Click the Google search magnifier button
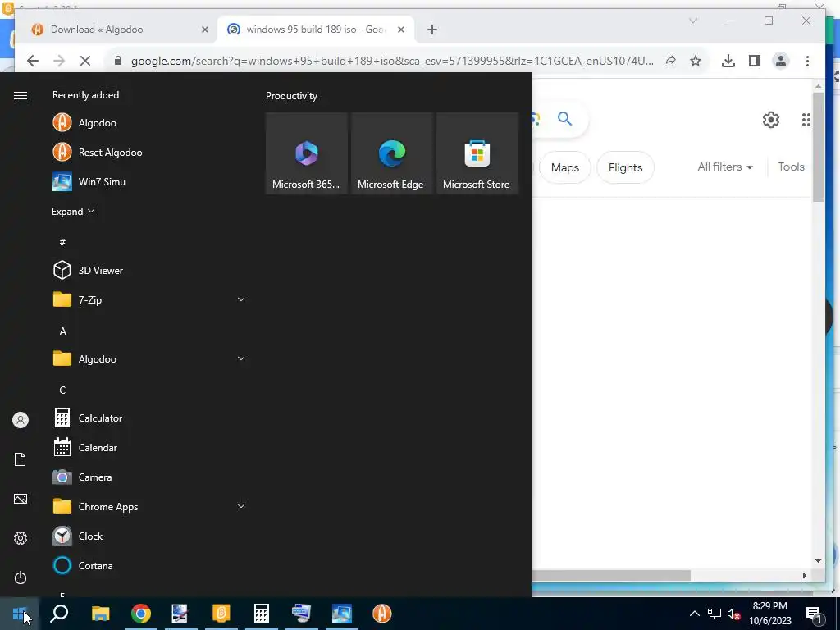The image size is (840, 630). click(564, 118)
